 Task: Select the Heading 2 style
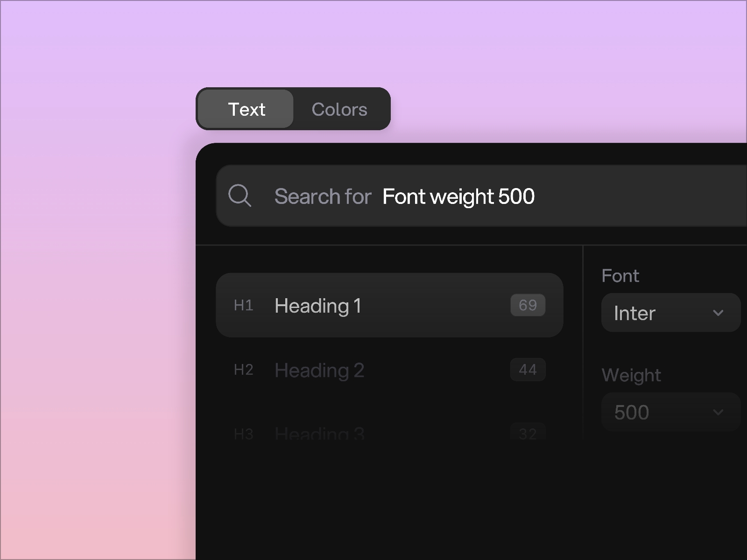click(319, 370)
